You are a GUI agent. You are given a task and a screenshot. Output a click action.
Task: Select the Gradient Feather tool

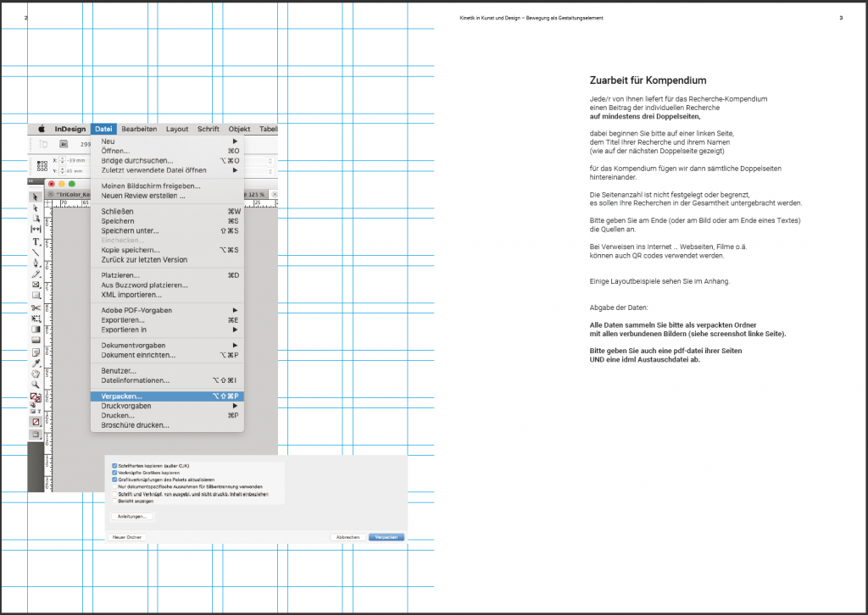point(36,340)
